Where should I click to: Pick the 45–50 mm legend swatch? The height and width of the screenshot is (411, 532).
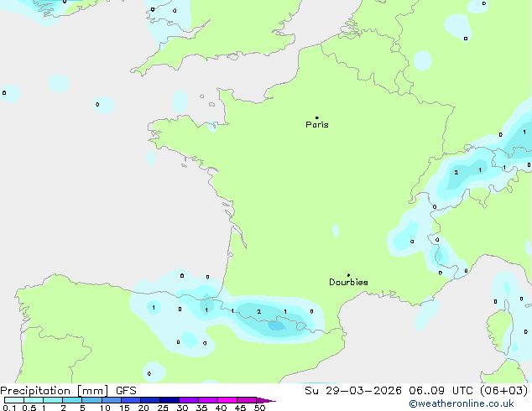[x=247, y=400]
